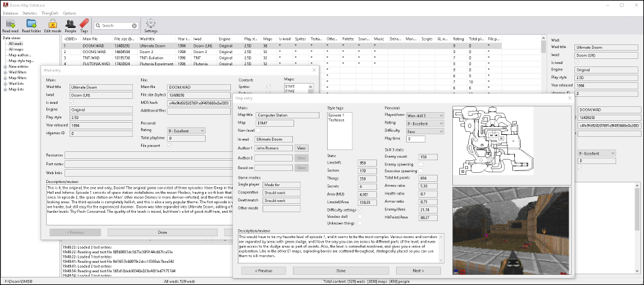Open the Database menu
The height and width of the screenshot is (285, 644).
(10, 13)
